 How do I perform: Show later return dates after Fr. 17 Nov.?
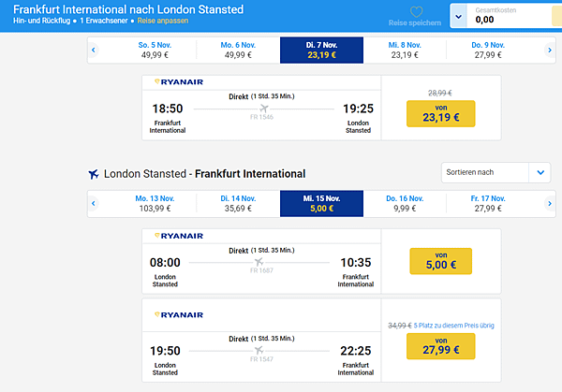point(550,203)
